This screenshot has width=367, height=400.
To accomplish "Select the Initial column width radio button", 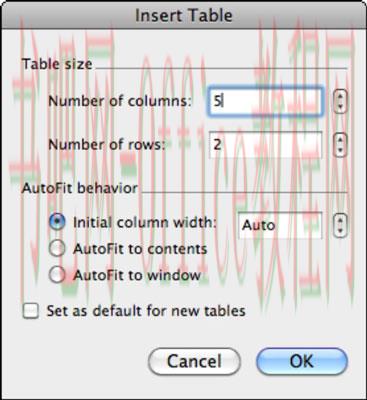I will (57, 222).
